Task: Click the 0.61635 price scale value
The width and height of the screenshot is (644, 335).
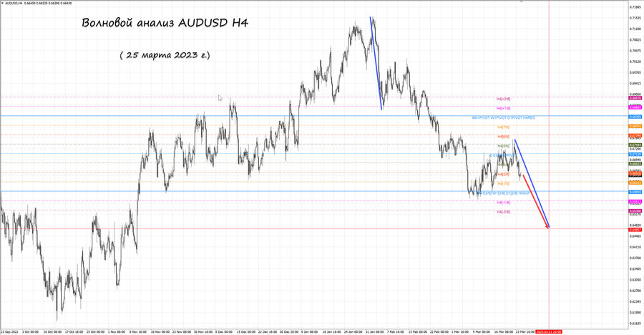Action: coord(635,324)
